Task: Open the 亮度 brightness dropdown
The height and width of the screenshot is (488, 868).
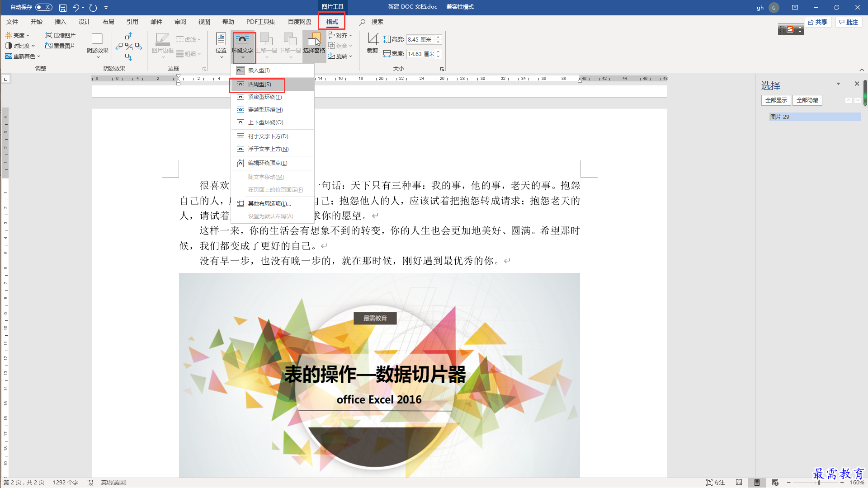Action: click(17, 35)
